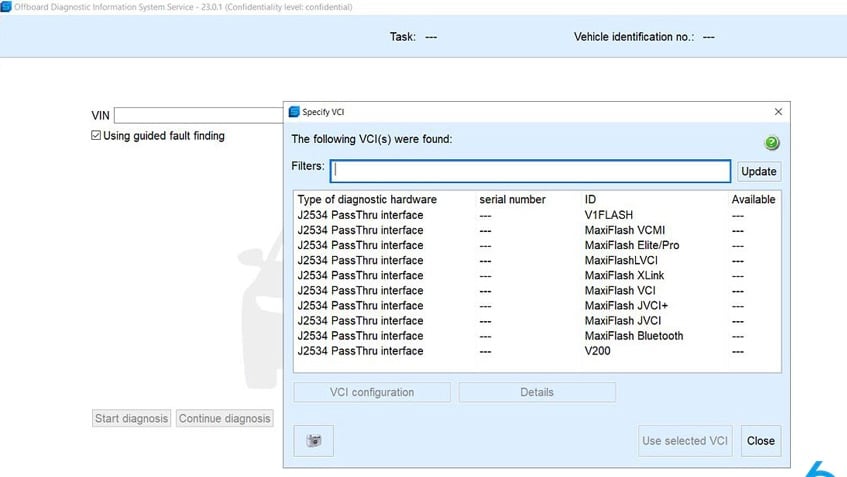This screenshot has width=847, height=477.
Task: Click the screenshot camera icon button
Action: coord(314,441)
